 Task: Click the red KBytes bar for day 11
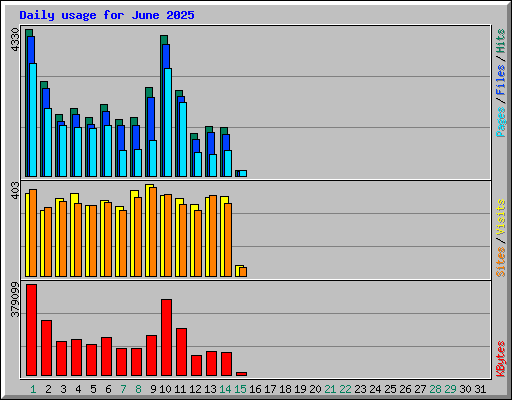[181, 352]
